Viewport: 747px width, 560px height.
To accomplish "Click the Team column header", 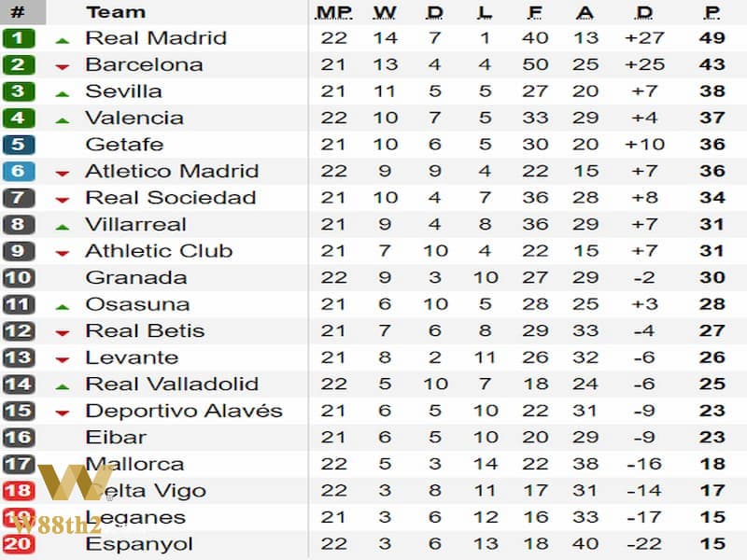I will [x=116, y=12].
